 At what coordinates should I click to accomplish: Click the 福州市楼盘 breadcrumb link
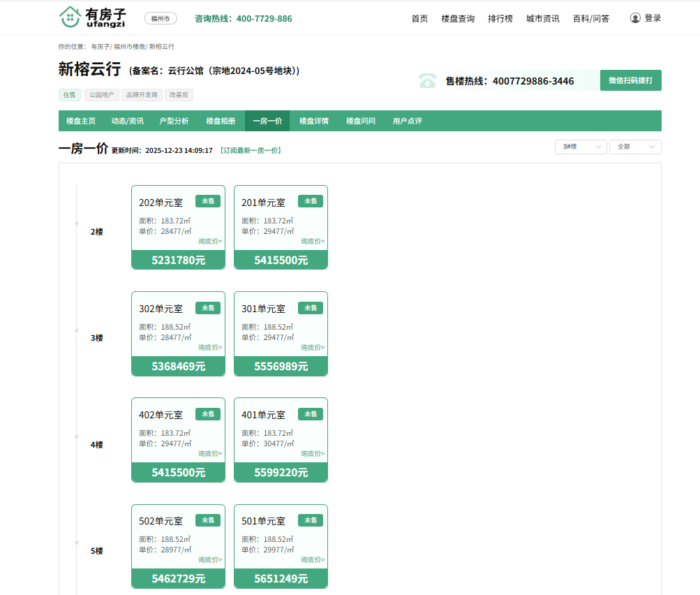[x=129, y=46]
